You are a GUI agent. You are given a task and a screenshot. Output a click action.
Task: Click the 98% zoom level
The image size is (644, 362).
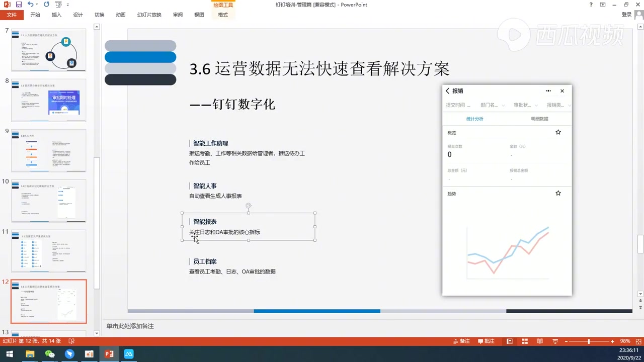tap(625, 341)
